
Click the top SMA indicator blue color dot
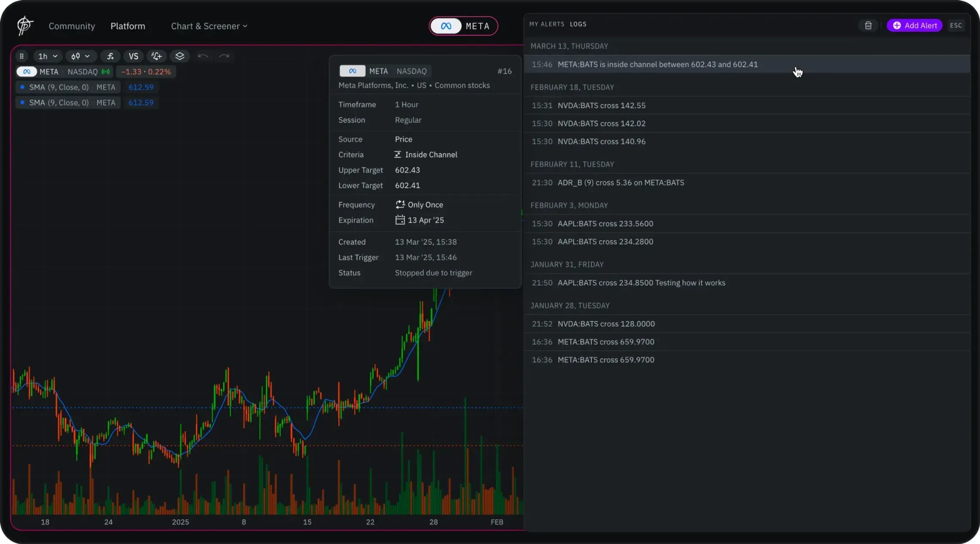click(22, 87)
